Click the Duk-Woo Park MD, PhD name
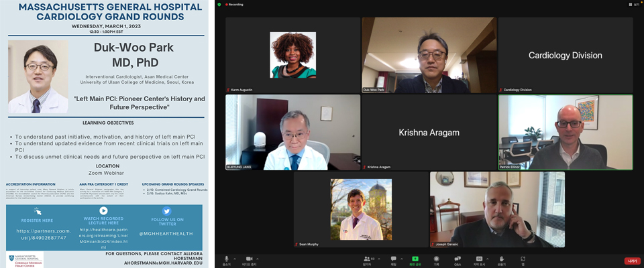 (133, 55)
